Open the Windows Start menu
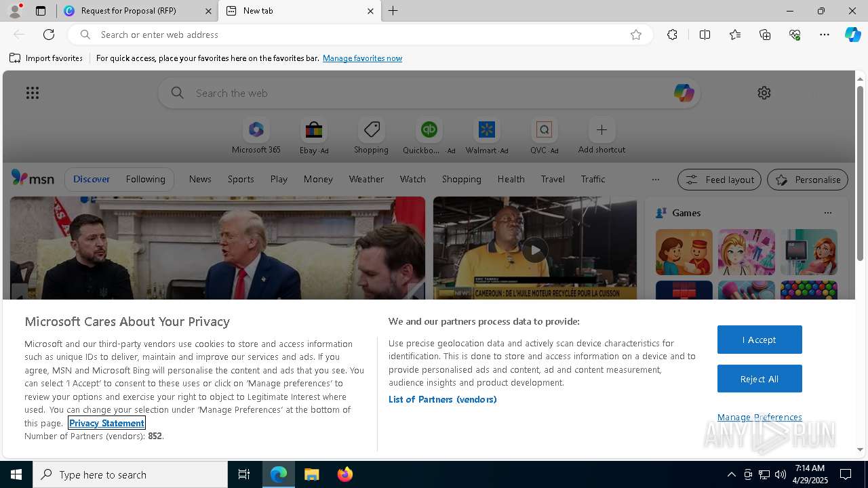This screenshot has width=868, height=488. [x=16, y=474]
